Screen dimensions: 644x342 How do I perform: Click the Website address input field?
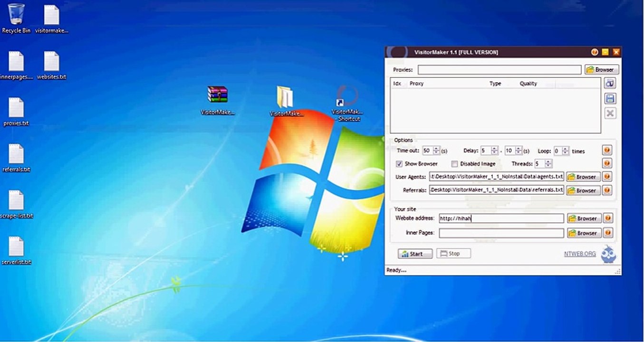tap(501, 218)
